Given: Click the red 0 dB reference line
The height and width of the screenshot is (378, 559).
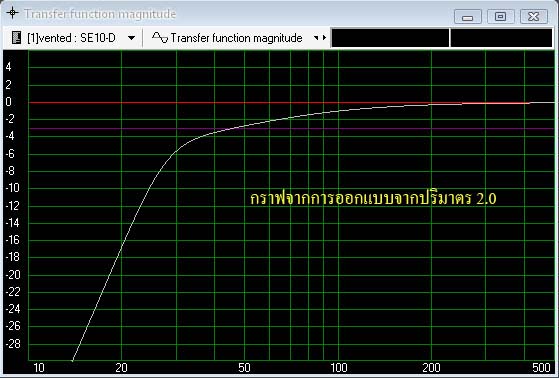Looking at the screenshot, I should click(x=228, y=103).
